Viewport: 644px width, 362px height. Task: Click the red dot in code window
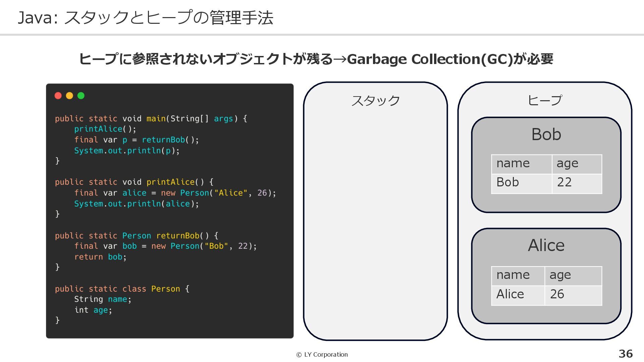[58, 96]
